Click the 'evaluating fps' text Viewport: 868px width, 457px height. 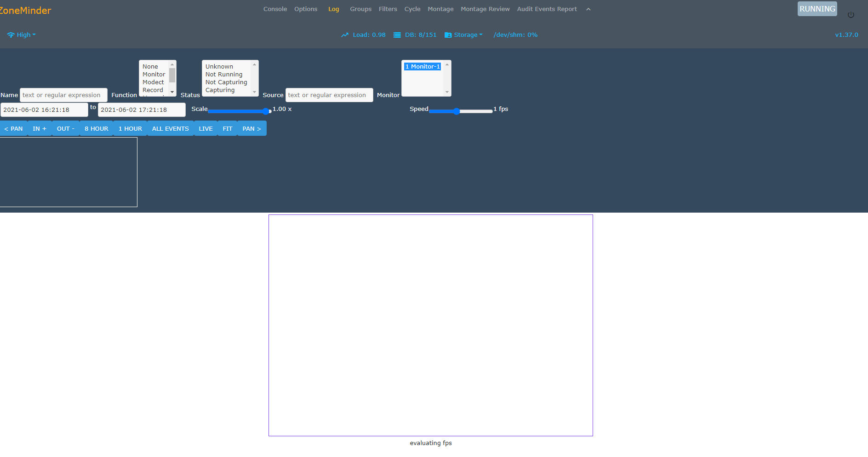431,443
